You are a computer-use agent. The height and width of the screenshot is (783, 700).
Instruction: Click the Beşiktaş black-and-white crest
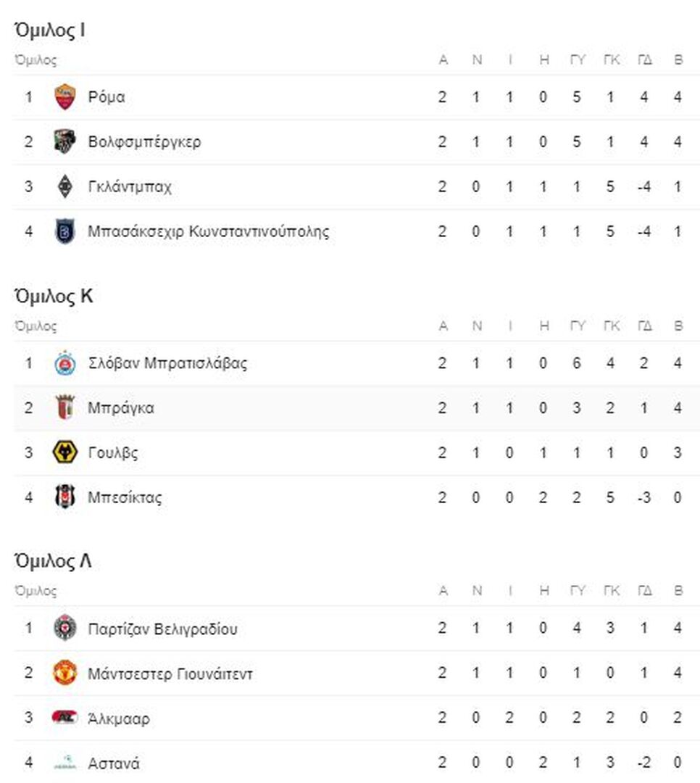pyautogui.click(x=65, y=497)
